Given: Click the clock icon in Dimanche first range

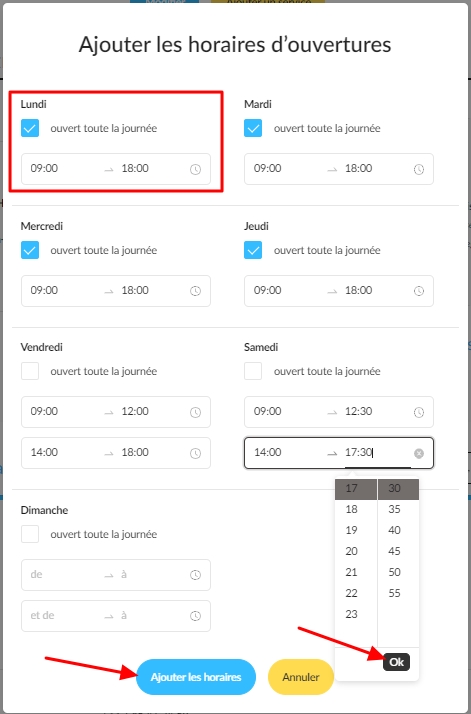Looking at the screenshot, I should pyautogui.click(x=195, y=575).
